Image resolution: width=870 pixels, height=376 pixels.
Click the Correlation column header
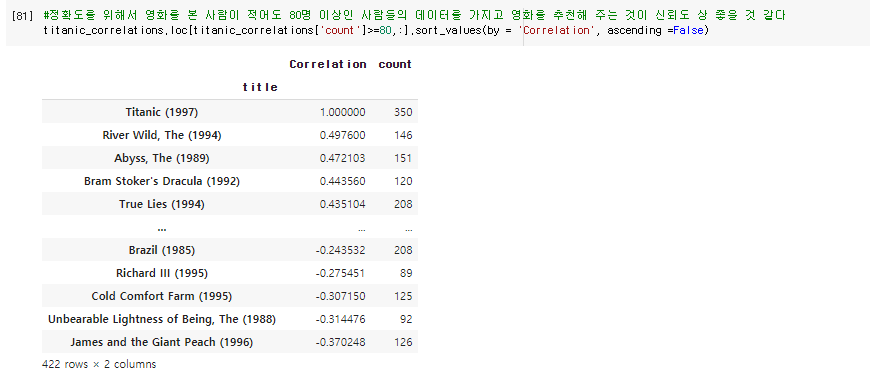327,64
